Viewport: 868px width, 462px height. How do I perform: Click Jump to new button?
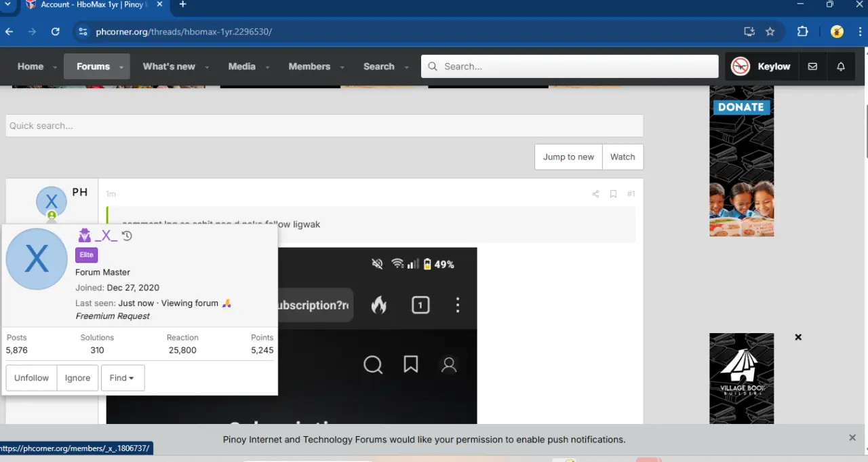[x=568, y=157]
